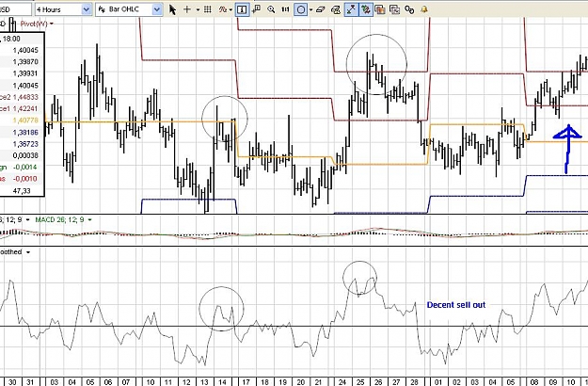The width and height of the screenshot is (588, 386).
Task: Toggle the auto-scale diagonal arrows button
Action: coord(351,9)
